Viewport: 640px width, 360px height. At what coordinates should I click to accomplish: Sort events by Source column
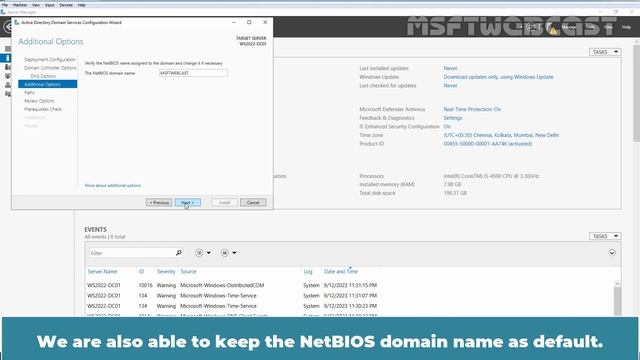(188, 271)
